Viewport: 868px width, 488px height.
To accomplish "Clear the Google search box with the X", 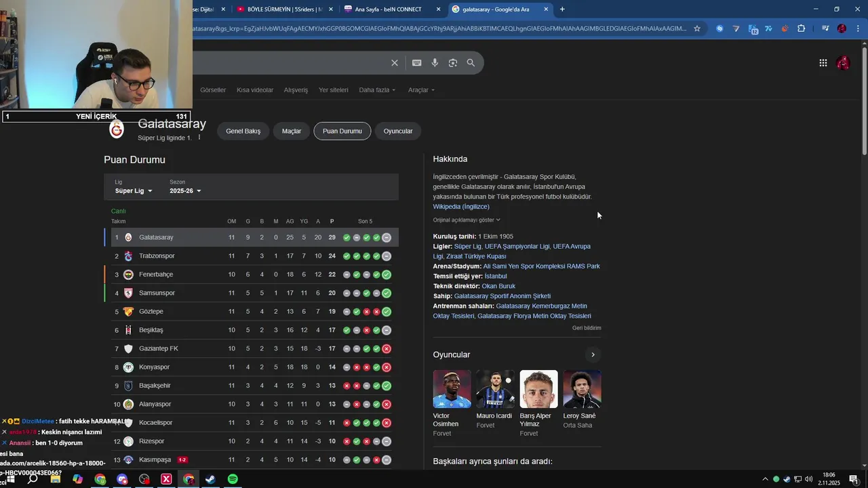I will tap(394, 63).
